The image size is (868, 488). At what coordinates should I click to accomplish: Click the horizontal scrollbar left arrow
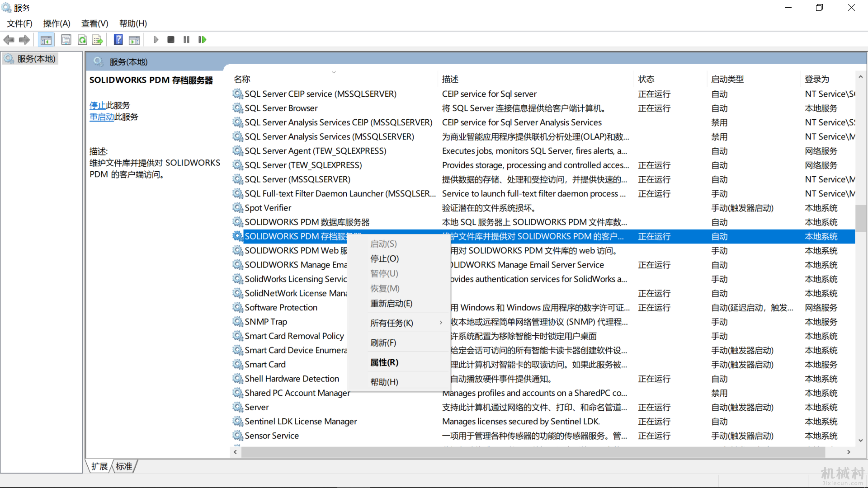pyautogui.click(x=235, y=452)
